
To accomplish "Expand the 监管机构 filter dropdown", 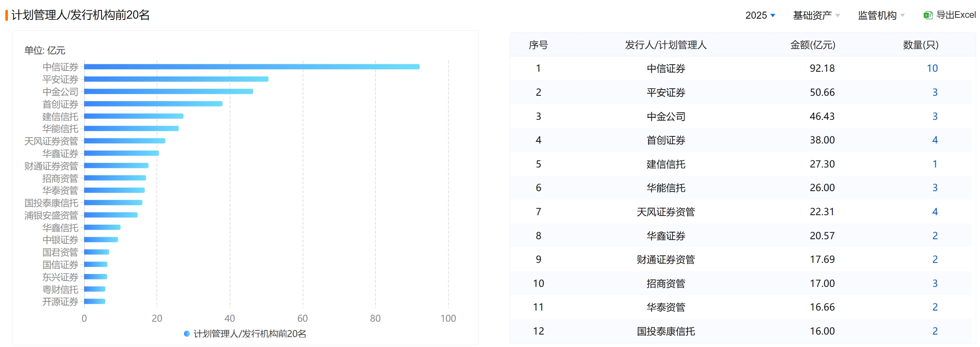I will 881,15.
